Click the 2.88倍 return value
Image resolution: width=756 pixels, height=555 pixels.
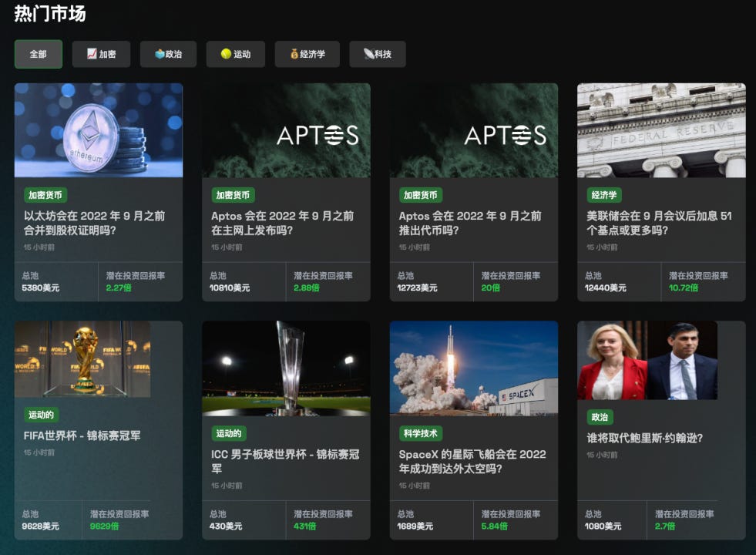tap(307, 288)
